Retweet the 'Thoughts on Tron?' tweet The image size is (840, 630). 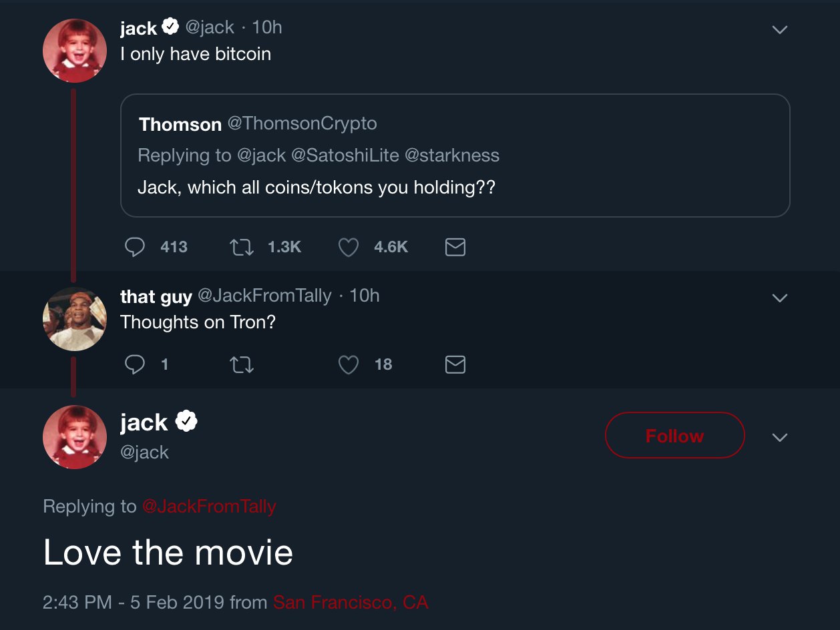coord(241,364)
